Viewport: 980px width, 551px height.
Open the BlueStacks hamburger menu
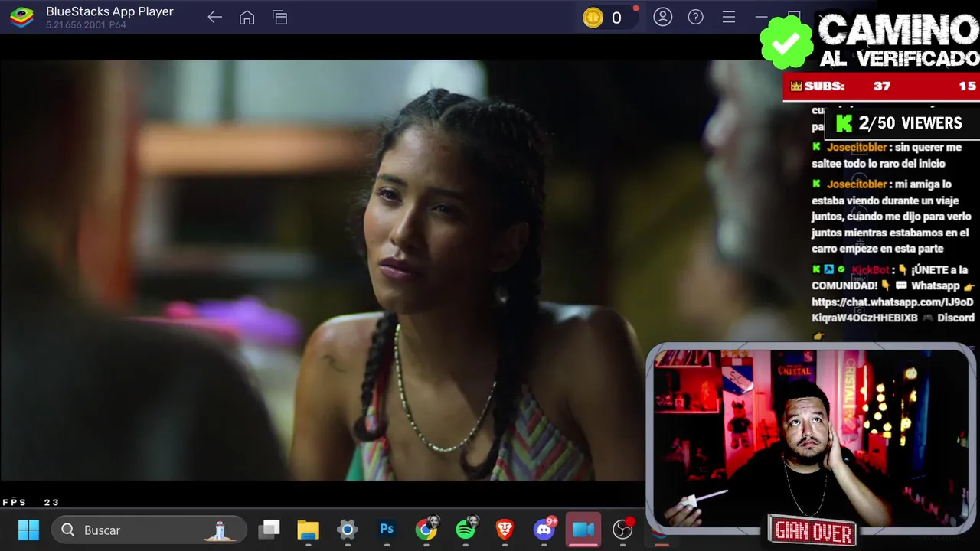[729, 17]
